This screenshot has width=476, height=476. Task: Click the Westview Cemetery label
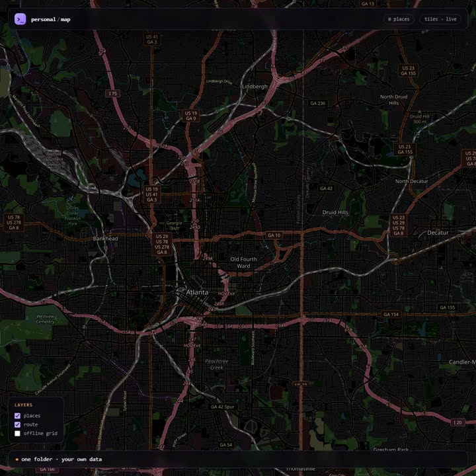click(45, 319)
